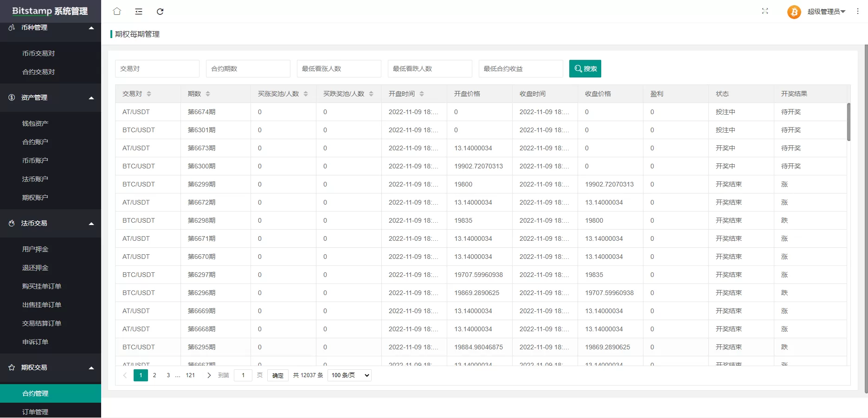Go to page 2
868x418 pixels.
[x=154, y=375]
